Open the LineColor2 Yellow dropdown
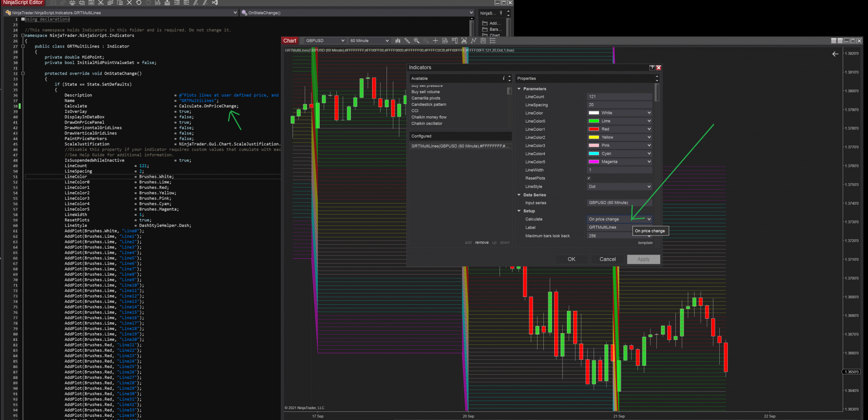Viewport: 868px width, 420px height. pos(619,137)
